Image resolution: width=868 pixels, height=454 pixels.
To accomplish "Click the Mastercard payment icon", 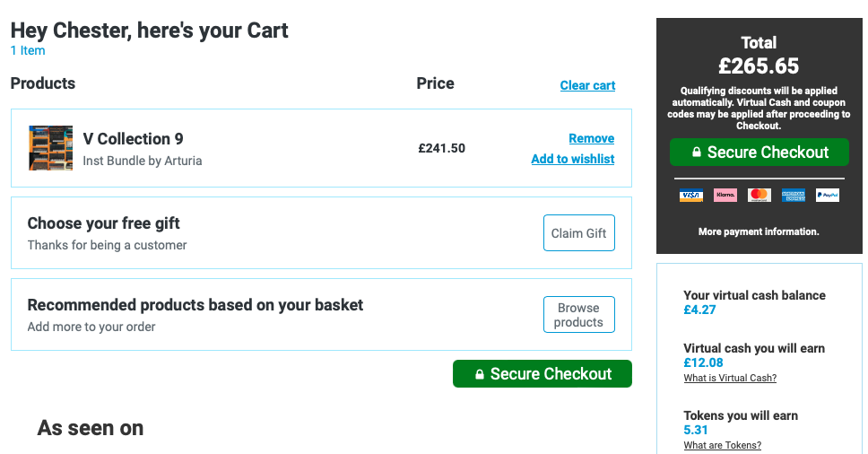I will (759, 195).
